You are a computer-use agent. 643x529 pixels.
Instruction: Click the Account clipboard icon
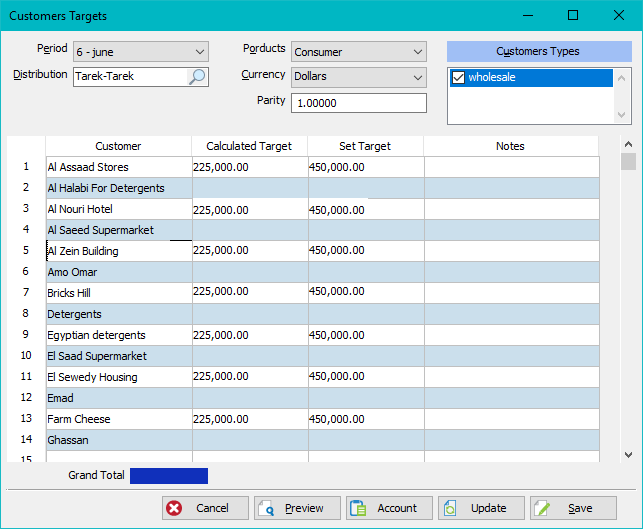358,508
